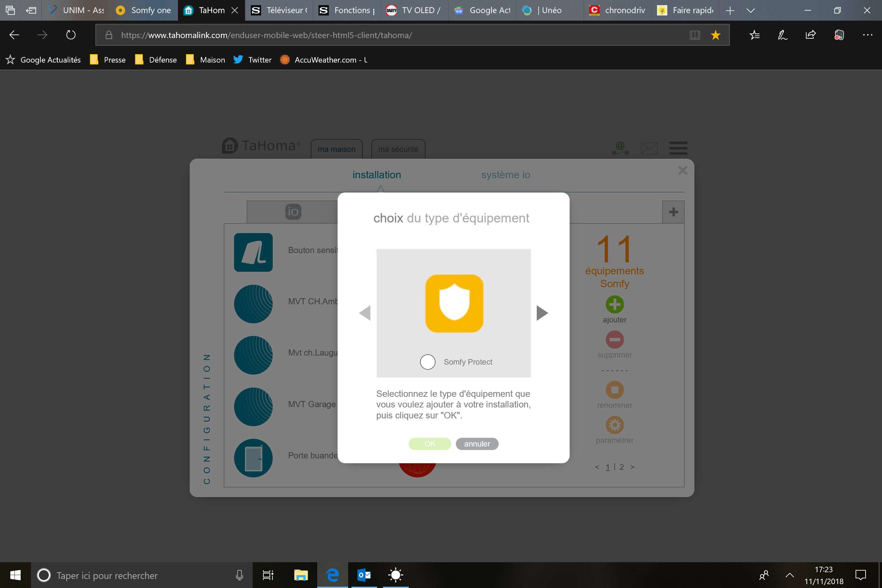Go to page 2 of equipment list
882x588 pixels.
tap(622, 467)
